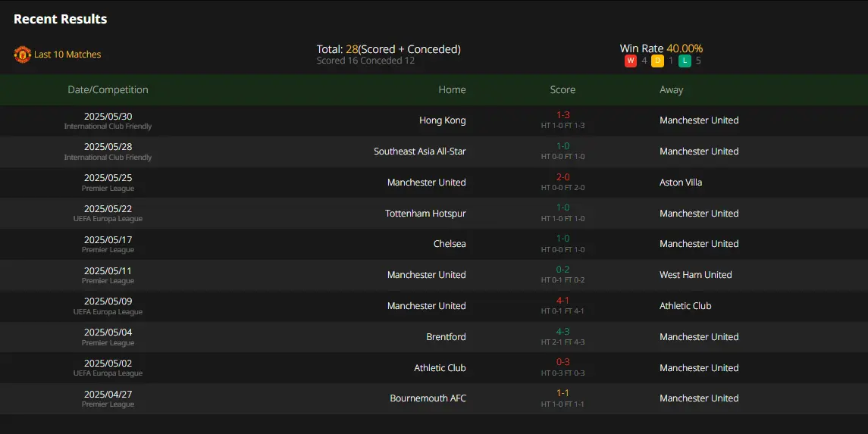The height and width of the screenshot is (434, 868).
Task: Click Aston Villa away team name
Action: (681, 183)
